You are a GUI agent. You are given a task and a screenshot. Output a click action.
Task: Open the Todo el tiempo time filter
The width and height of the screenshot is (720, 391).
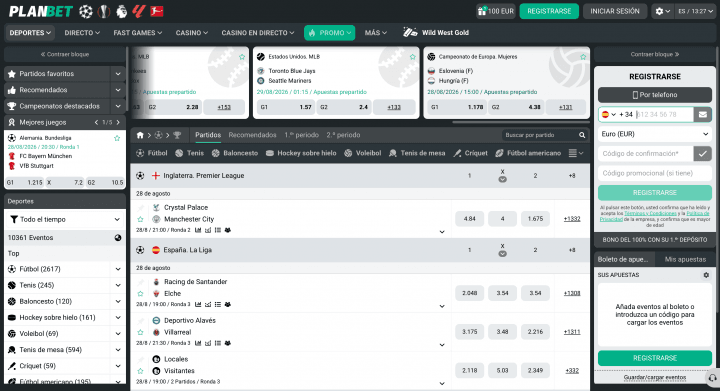click(x=65, y=219)
